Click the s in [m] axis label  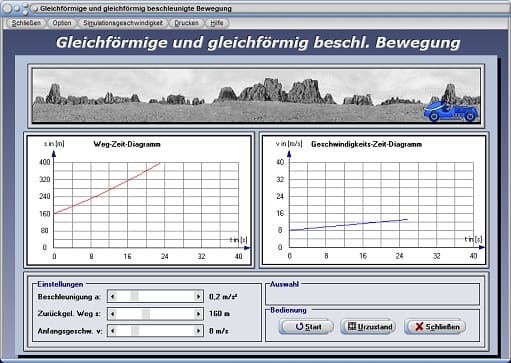pyautogui.click(x=54, y=144)
